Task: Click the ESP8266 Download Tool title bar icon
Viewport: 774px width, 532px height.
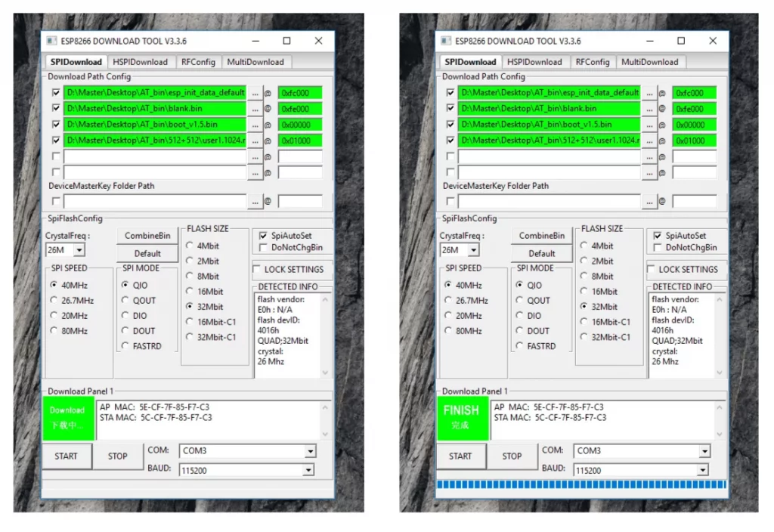Action: coord(51,41)
